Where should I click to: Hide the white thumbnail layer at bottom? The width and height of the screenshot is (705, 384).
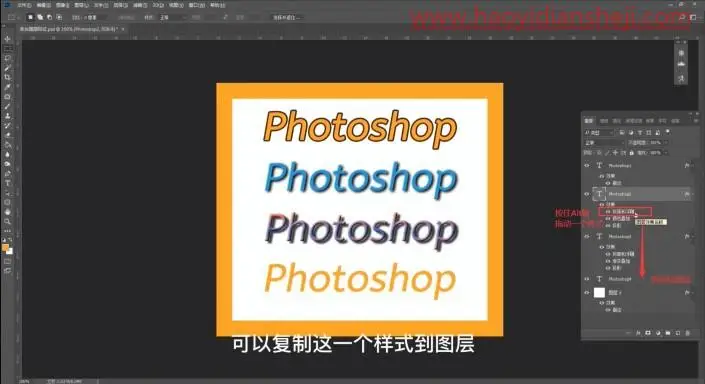point(587,292)
